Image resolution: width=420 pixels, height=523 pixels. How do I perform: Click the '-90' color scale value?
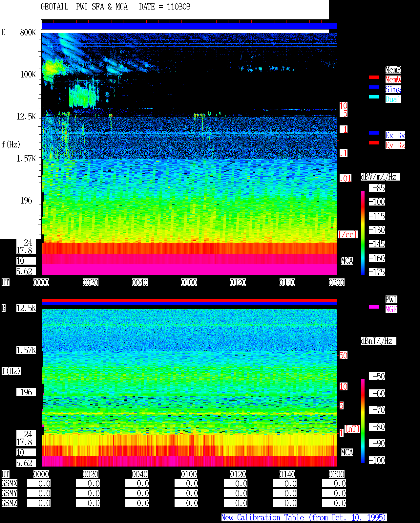(377, 443)
